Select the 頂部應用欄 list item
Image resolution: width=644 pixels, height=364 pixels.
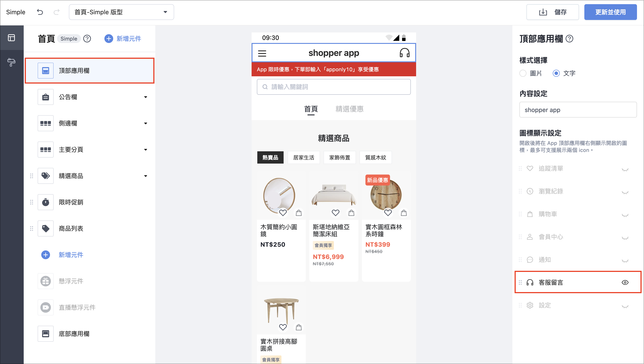(89, 71)
